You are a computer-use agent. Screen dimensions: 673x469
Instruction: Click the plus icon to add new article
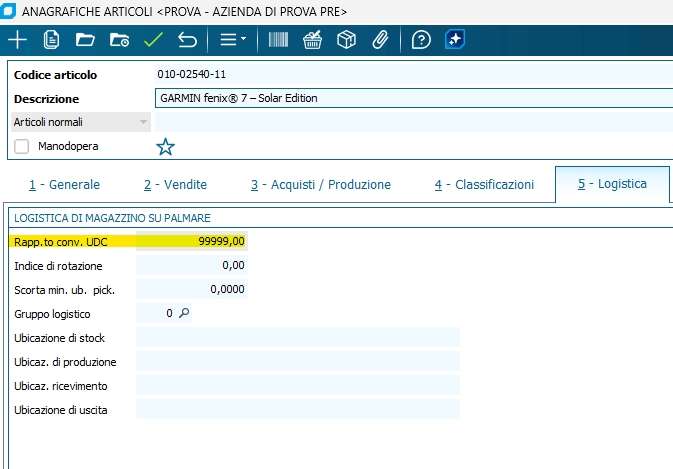tap(18, 40)
